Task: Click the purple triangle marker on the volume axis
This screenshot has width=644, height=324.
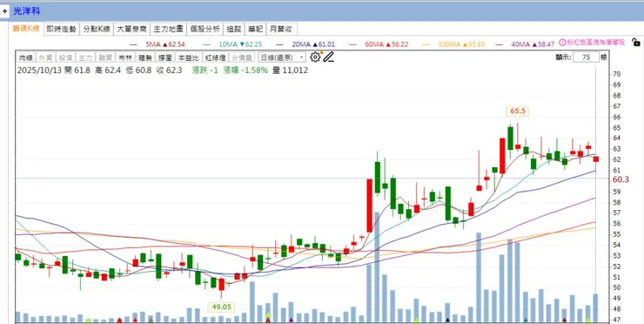Action: click(x=292, y=320)
